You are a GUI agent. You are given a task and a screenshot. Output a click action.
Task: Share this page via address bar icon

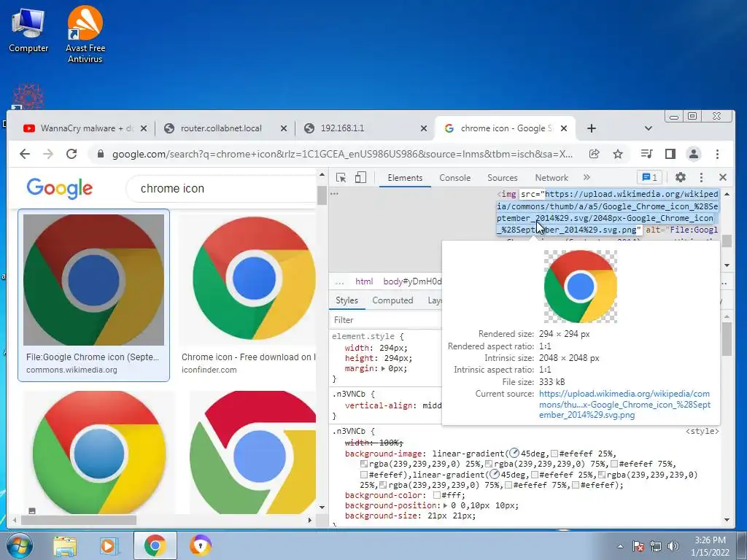coord(594,154)
